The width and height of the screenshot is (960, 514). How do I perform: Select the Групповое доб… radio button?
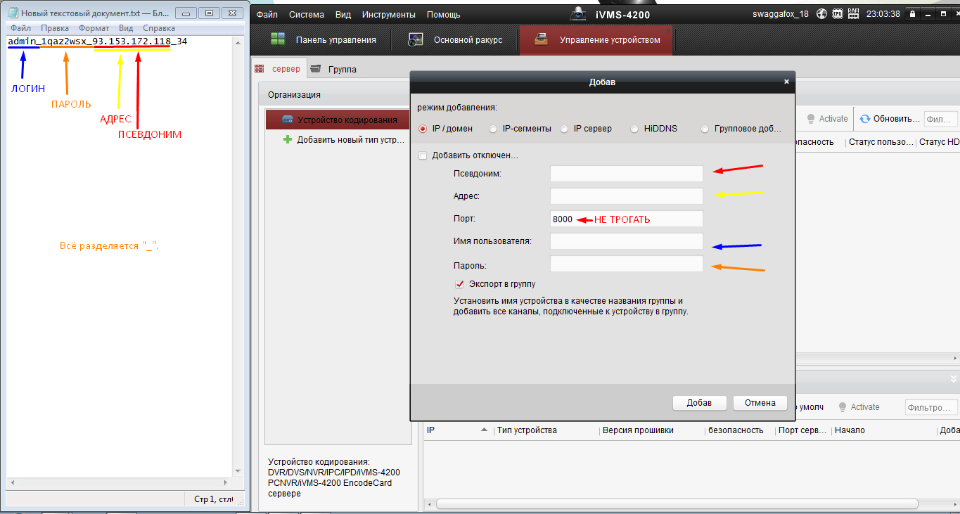(705, 129)
